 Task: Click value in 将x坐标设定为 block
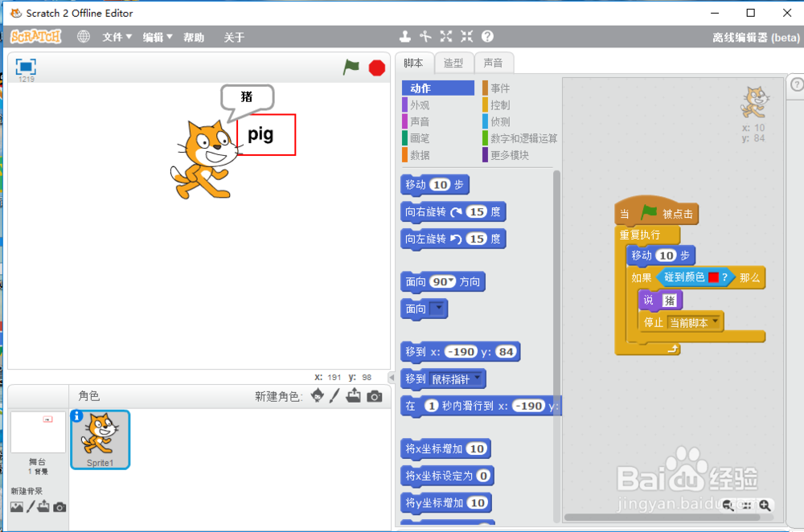coord(483,476)
